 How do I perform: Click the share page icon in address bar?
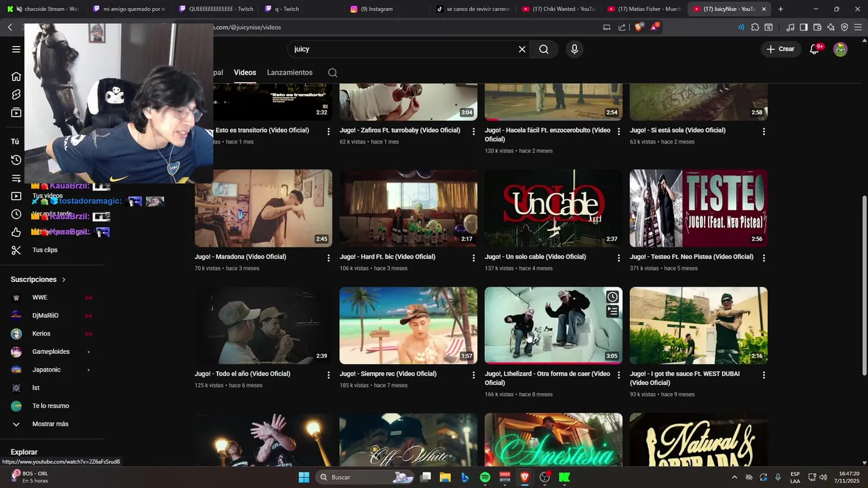coord(622,27)
